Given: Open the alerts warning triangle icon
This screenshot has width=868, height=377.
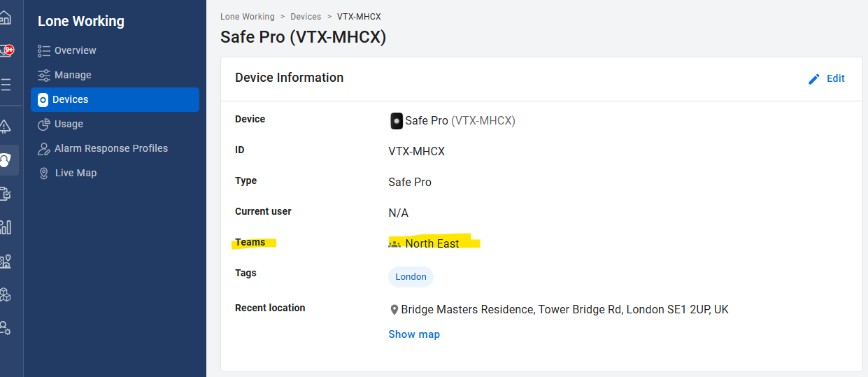Looking at the screenshot, I should [x=6, y=126].
